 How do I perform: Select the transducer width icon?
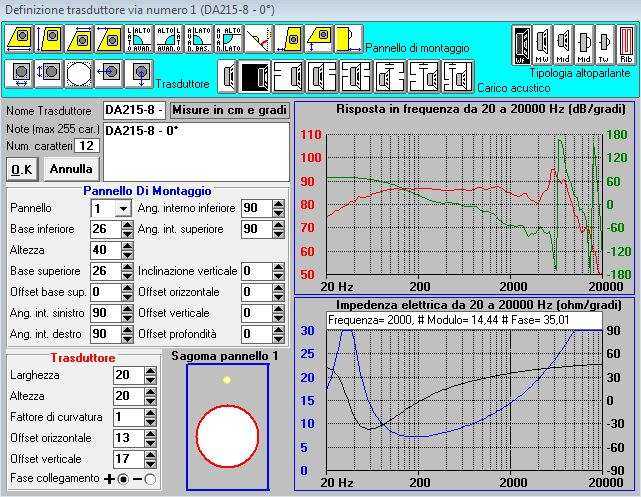click(x=20, y=74)
